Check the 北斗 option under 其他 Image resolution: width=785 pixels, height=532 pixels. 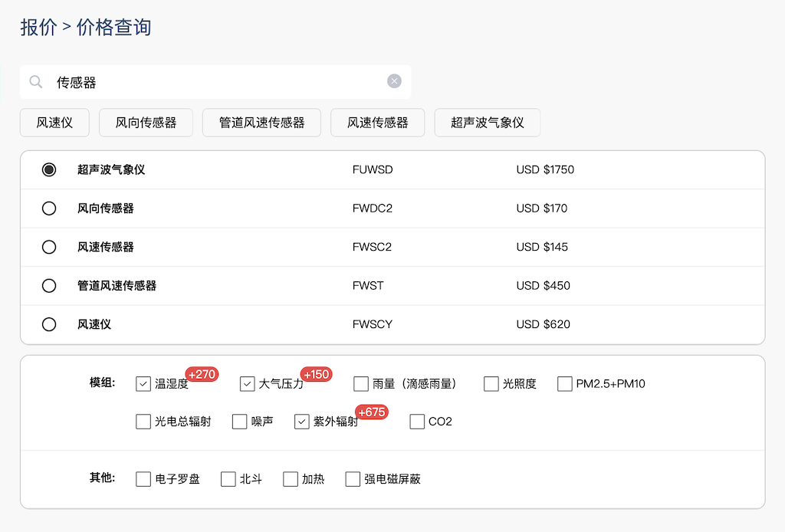(227, 478)
